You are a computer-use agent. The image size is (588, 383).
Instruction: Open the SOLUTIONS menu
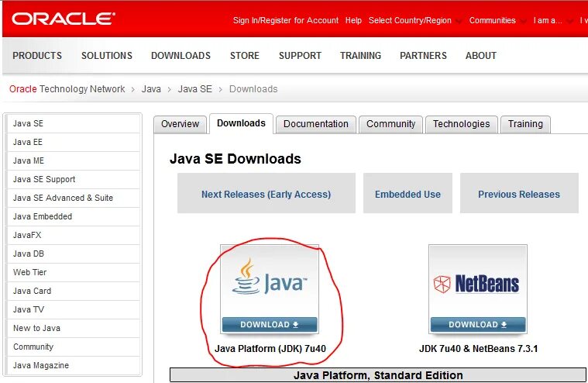(107, 56)
